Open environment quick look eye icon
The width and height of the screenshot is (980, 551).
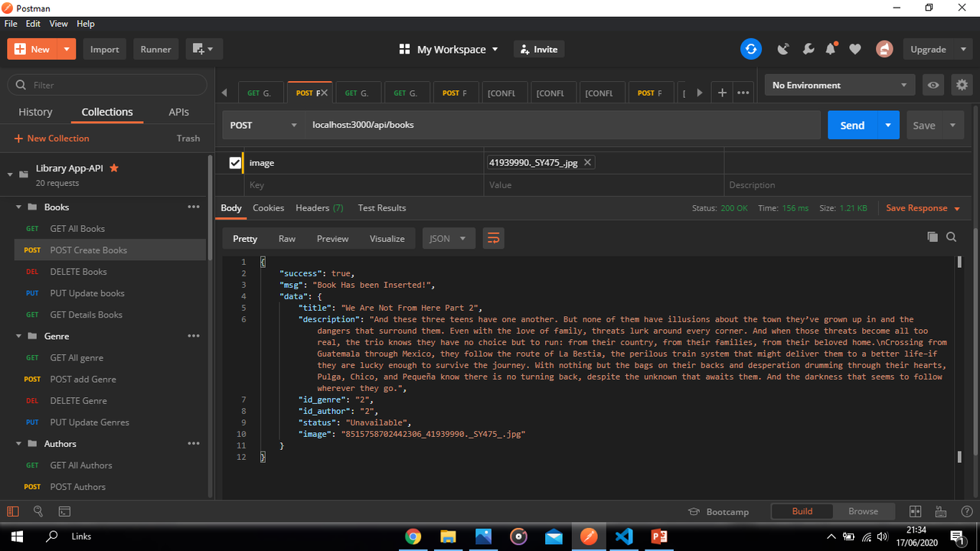933,85
